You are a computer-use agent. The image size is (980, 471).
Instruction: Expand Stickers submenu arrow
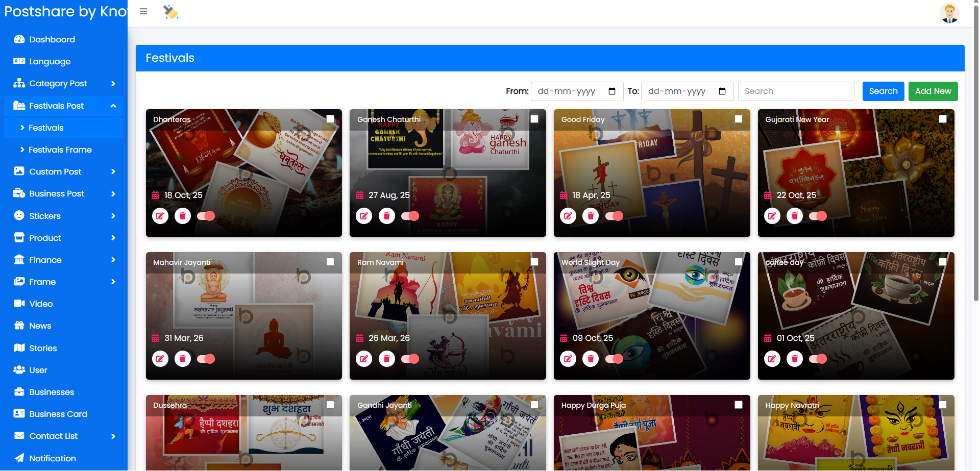(113, 216)
